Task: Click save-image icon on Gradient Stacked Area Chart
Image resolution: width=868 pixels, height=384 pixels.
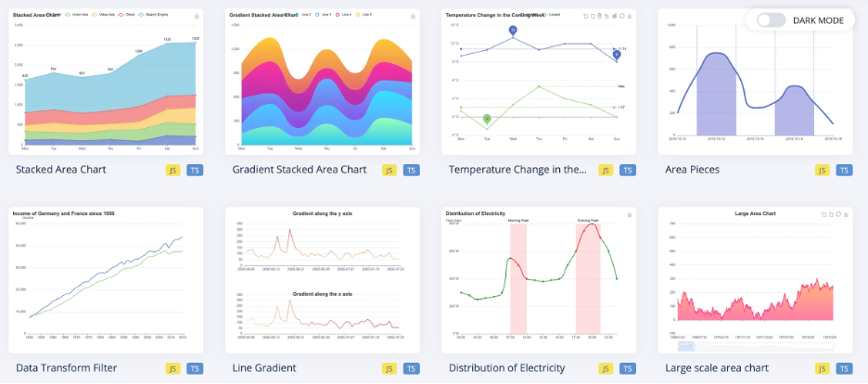Action: (414, 17)
